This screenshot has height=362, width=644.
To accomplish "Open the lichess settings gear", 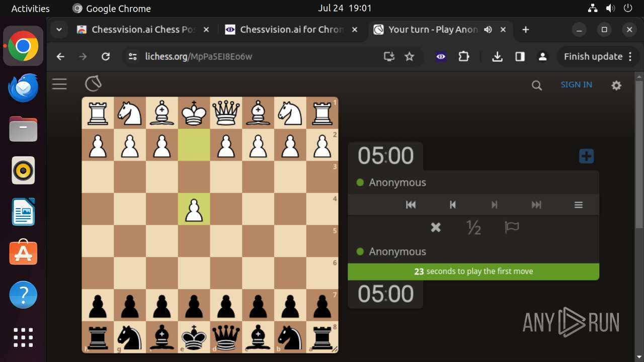I will pyautogui.click(x=616, y=85).
